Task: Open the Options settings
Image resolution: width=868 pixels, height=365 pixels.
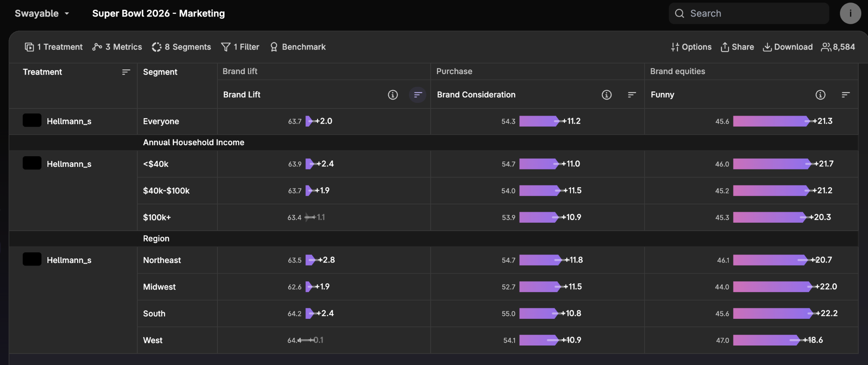Action: [x=691, y=47]
